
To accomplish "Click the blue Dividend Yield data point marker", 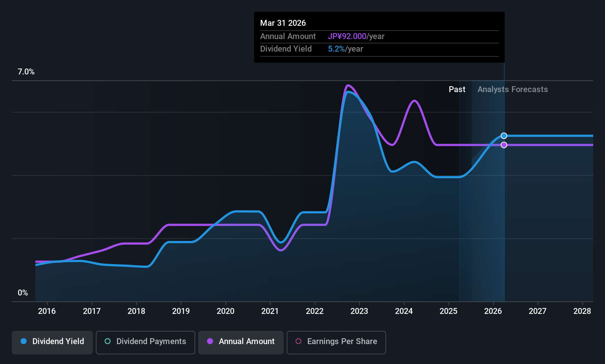I will pos(504,136).
